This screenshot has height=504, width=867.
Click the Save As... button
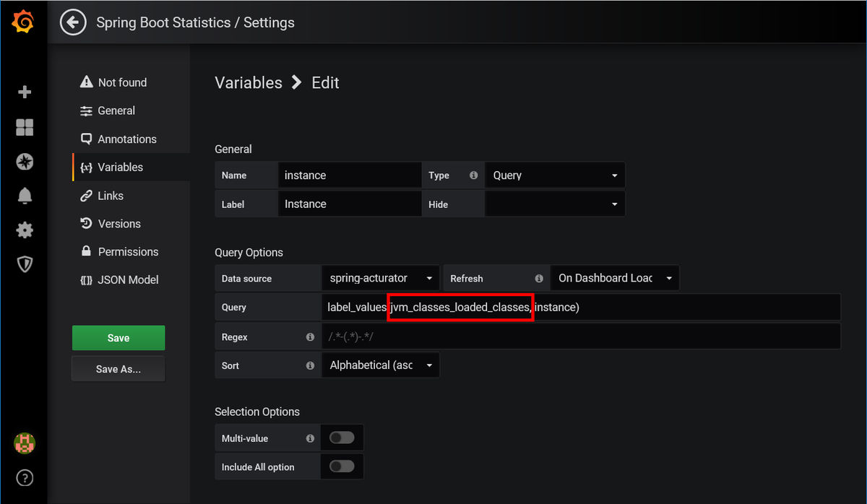[118, 369]
